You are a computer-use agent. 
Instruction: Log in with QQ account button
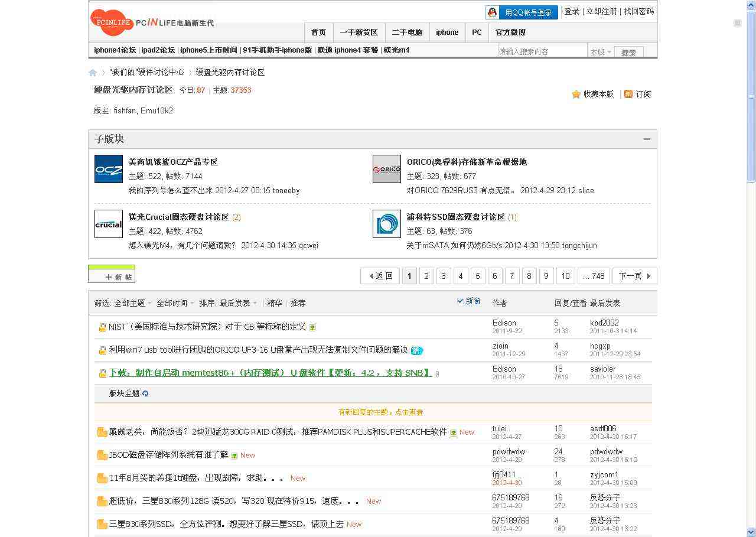(521, 12)
